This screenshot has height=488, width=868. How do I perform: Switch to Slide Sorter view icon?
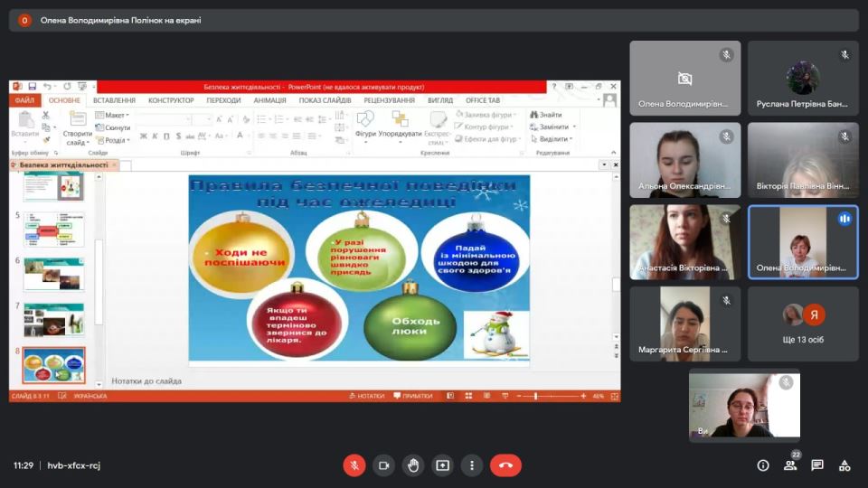(x=468, y=396)
